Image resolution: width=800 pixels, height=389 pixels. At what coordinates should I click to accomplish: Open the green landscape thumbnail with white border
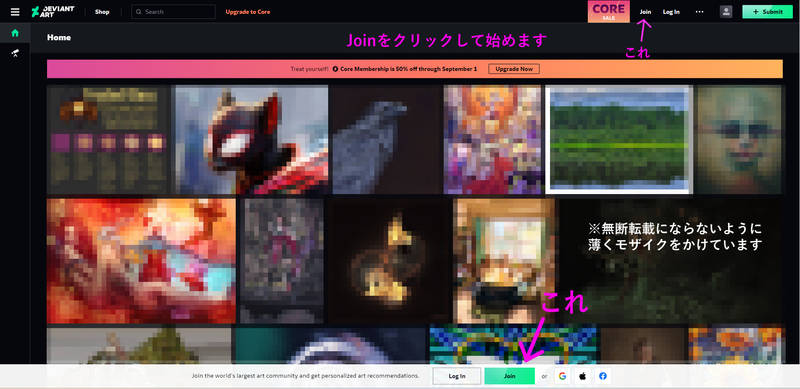tap(618, 140)
